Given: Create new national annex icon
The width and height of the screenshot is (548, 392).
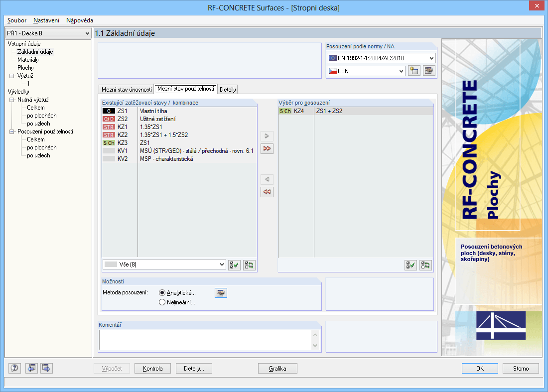Looking at the screenshot, I should 414,71.
